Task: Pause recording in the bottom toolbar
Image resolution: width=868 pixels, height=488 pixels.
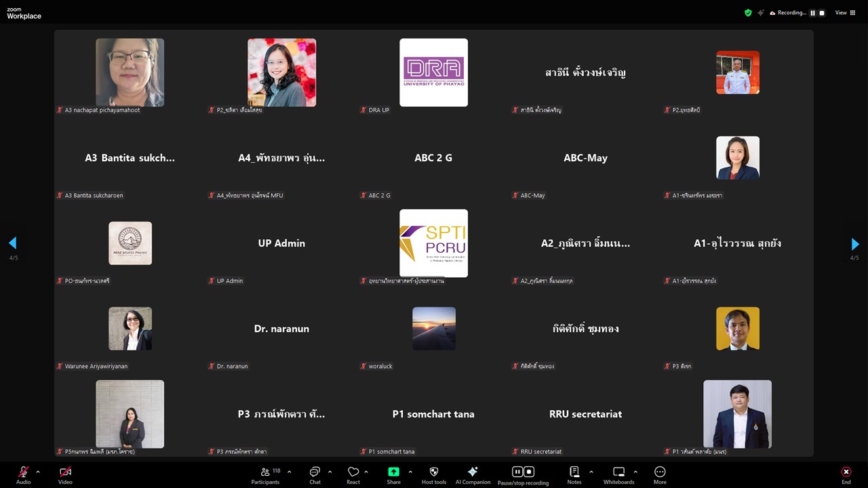Action: [517, 472]
